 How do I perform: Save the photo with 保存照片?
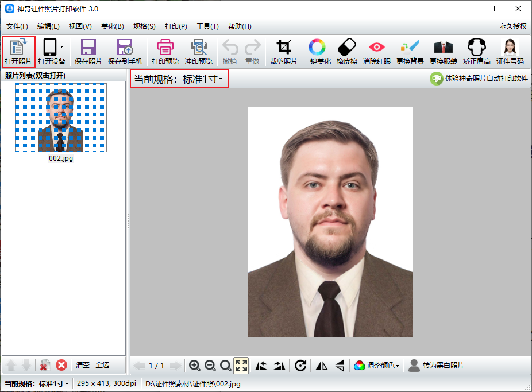[x=88, y=52]
